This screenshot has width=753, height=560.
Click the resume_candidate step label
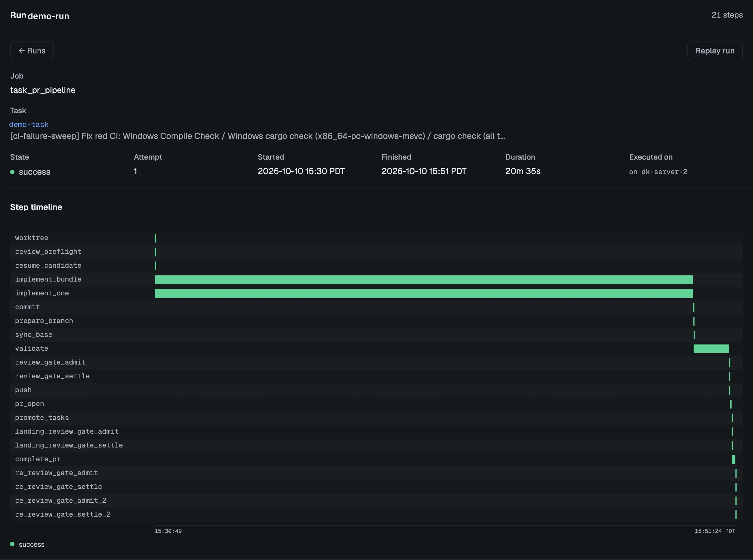point(48,266)
